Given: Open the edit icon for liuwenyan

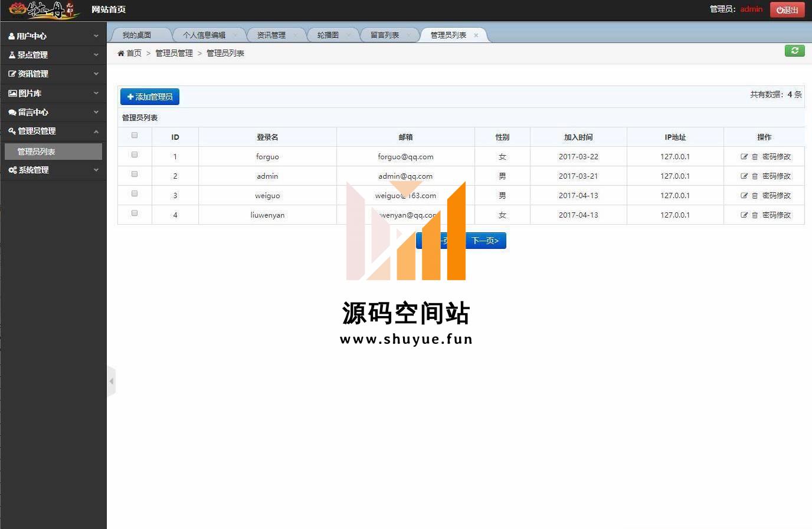Looking at the screenshot, I should point(744,215).
